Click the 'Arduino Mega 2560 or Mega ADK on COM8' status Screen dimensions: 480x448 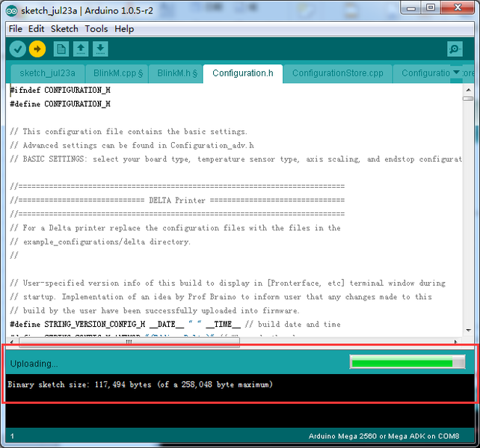click(384, 436)
